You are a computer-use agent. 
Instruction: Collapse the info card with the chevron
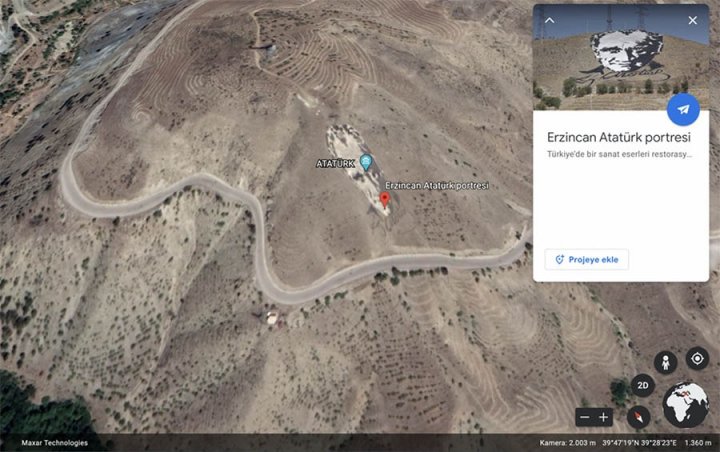click(549, 20)
